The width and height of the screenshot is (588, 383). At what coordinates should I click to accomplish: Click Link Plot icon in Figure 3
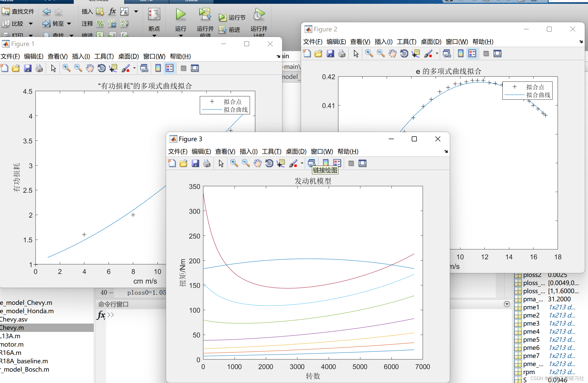(x=312, y=163)
